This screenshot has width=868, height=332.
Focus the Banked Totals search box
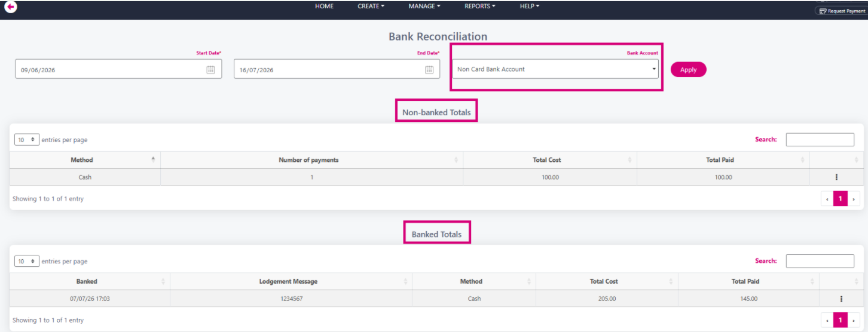pyautogui.click(x=820, y=261)
